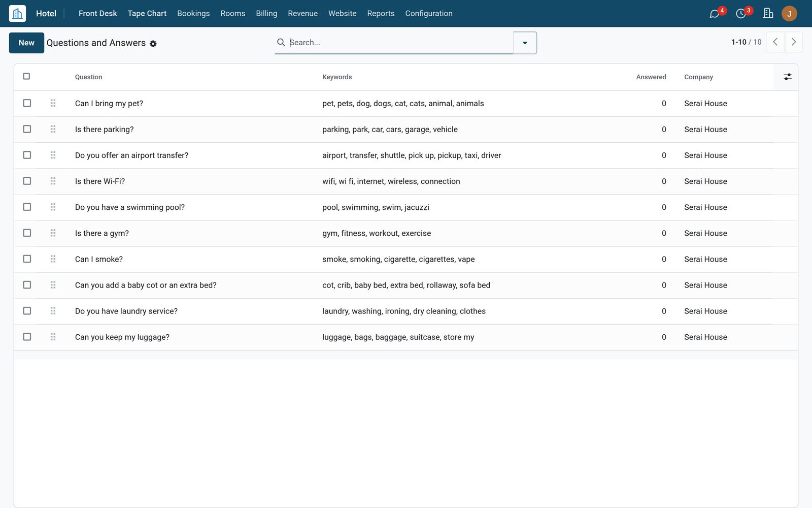Check the 'Do you have a swimming pool?' row
This screenshot has height=508, width=812.
pos(27,207)
